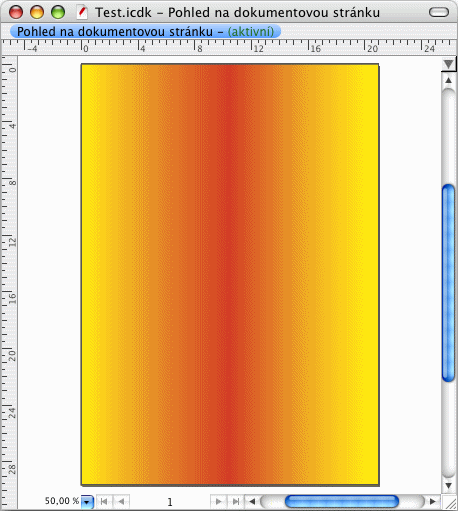Click vertical scrollbar down arrow

(449, 485)
